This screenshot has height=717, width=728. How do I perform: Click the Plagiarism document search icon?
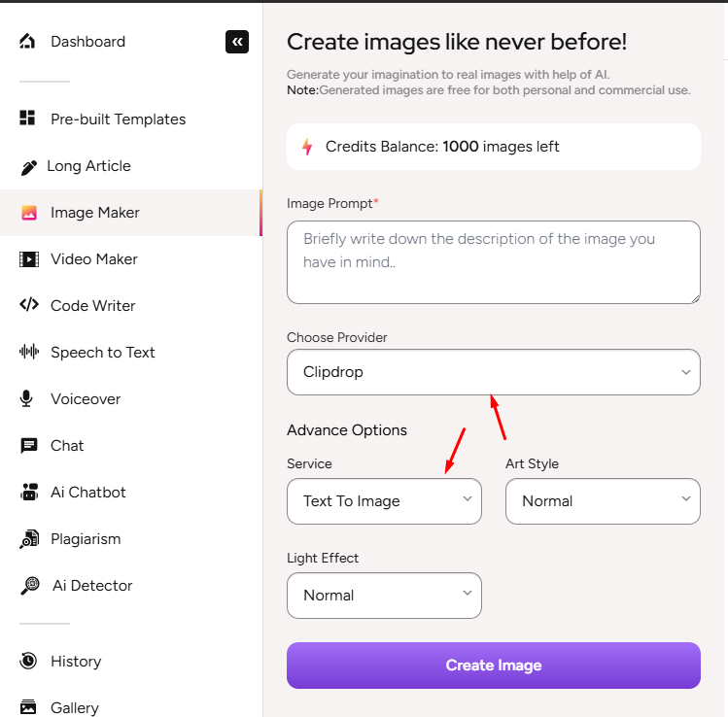pos(29,538)
